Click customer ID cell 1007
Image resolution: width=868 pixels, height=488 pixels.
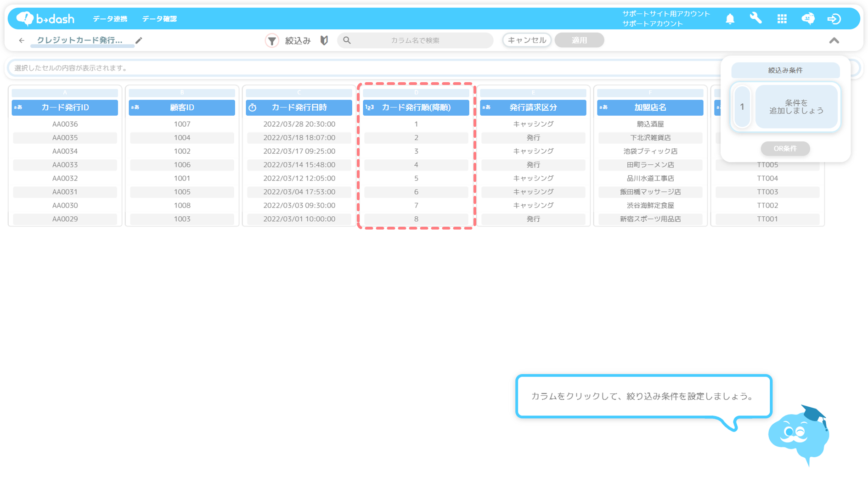click(182, 124)
